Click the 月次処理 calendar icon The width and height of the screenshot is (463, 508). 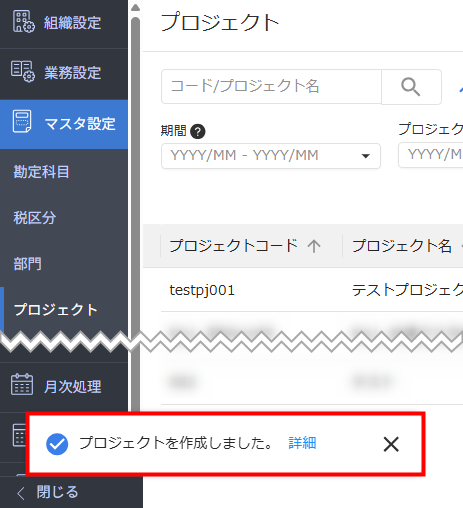pos(22,384)
